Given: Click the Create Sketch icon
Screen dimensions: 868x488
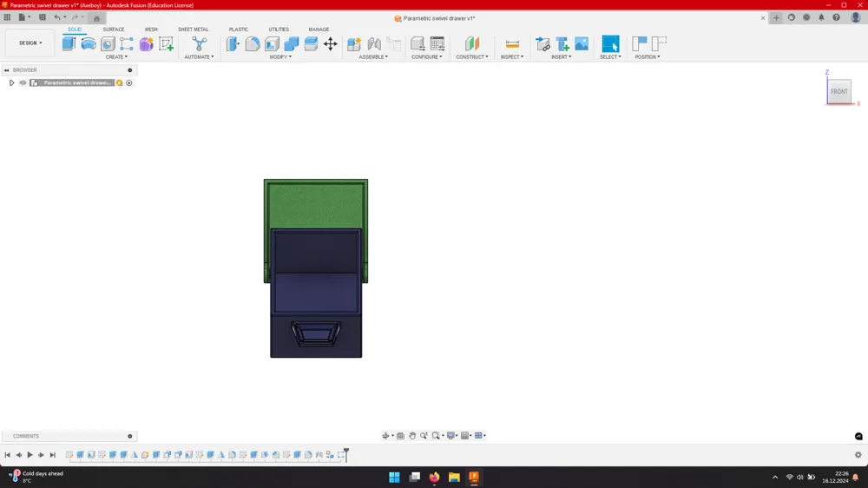Looking at the screenshot, I should 166,43.
